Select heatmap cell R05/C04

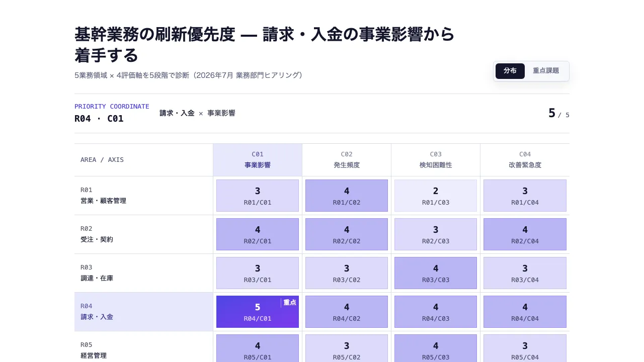pyautogui.click(x=525, y=348)
